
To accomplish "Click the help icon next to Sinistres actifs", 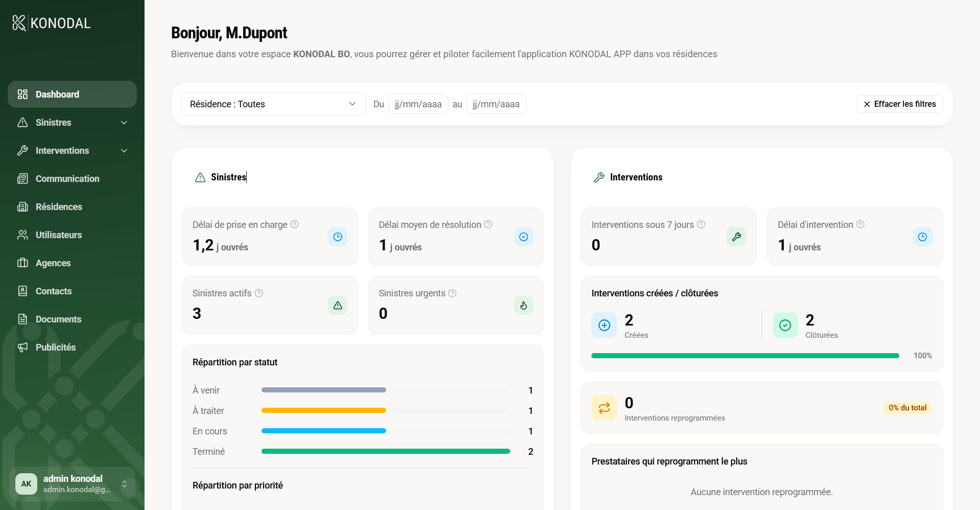I will tap(259, 293).
